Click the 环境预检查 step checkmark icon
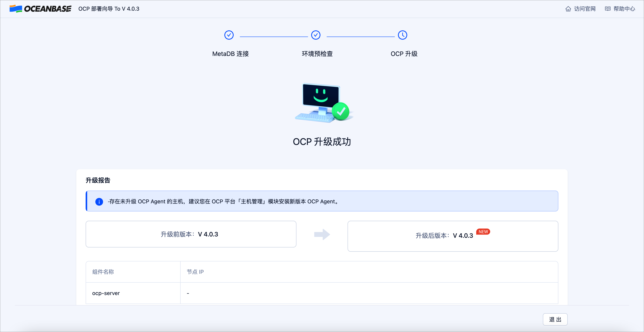This screenshot has width=644, height=332. point(315,35)
